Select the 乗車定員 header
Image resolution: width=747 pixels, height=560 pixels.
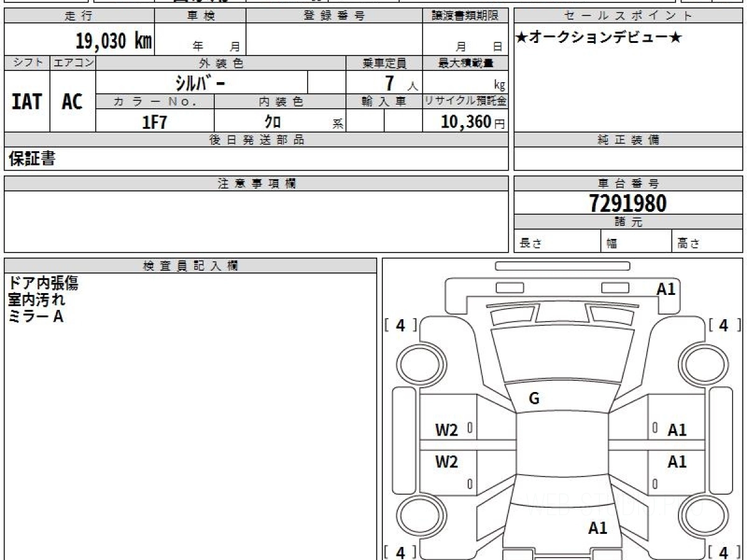pyautogui.click(x=384, y=63)
